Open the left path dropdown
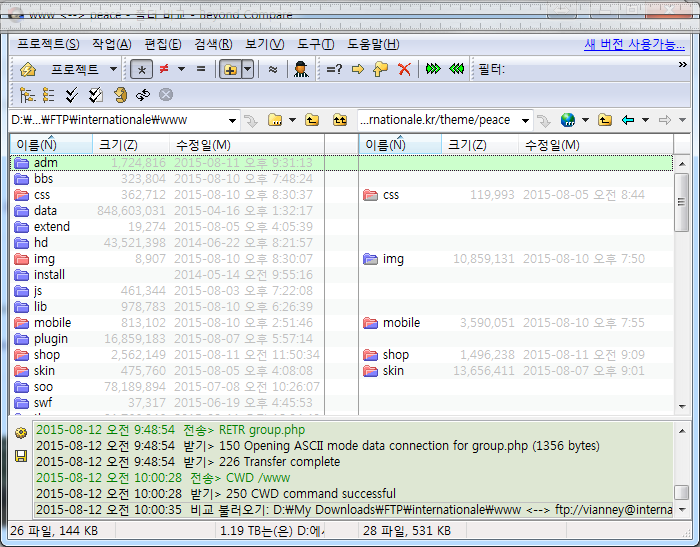The width and height of the screenshot is (700, 547). click(x=232, y=120)
